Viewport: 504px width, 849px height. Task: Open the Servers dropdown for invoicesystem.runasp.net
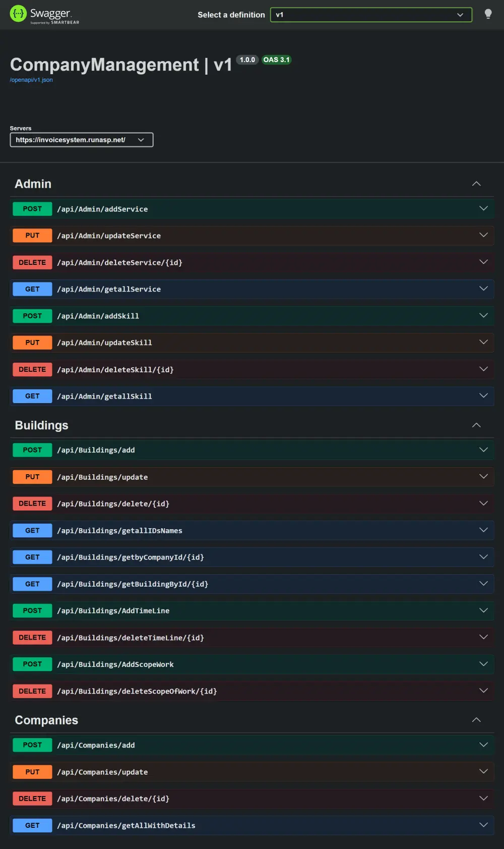(x=82, y=140)
